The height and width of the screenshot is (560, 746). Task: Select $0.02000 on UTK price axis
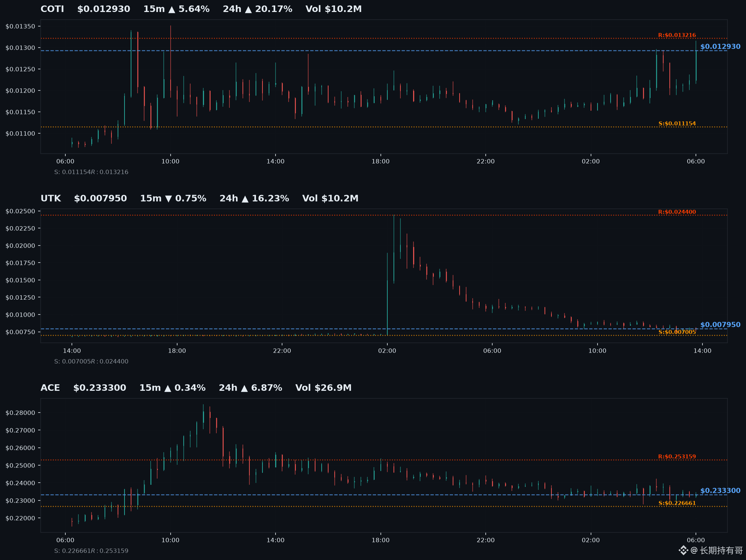point(20,246)
